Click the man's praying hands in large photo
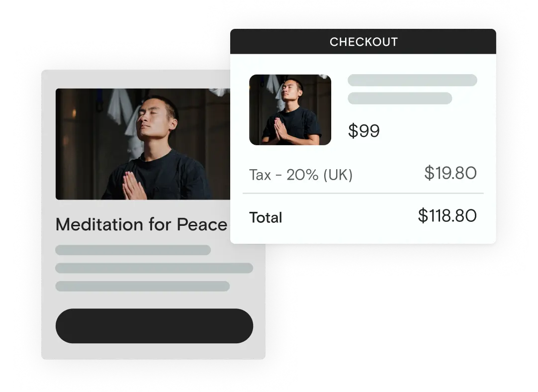Image resolution: width=538 pixels, height=392 pixels. click(134, 186)
